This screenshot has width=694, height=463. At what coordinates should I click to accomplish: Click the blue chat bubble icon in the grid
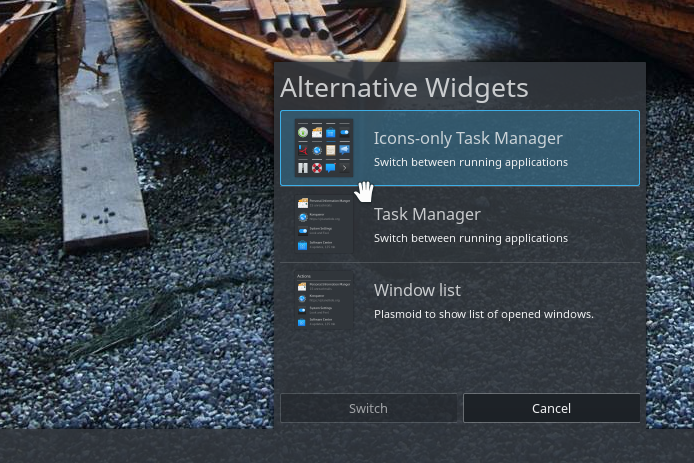click(x=331, y=168)
